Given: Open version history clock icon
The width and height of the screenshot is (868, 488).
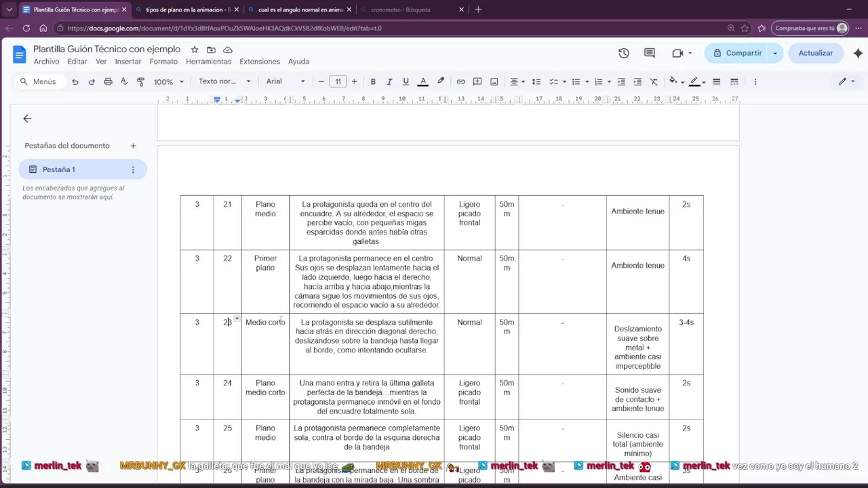Looking at the screenshot, I should coord(624,53).
